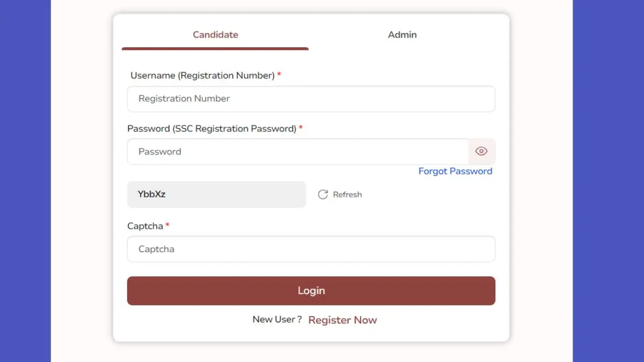Image resolution: width=644 pixels, height=362 pixels.
Task: Toggle password visibility eye icon
Action: [481, 151]
